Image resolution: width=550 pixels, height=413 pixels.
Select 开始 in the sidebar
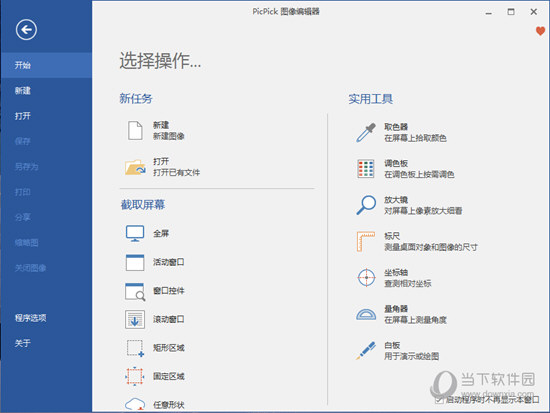(x=46, y=65)
